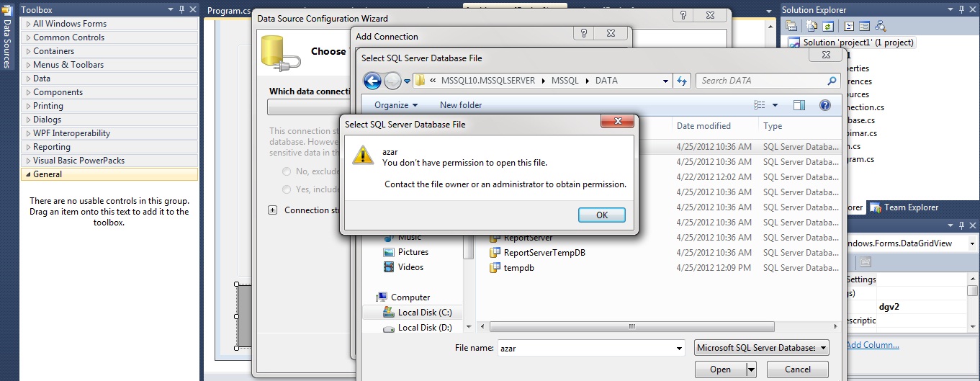The width and height of the screenshot is (980, 381).
Task: Select the 'No, exclude' radio option
Action: [x=287, y=172]
